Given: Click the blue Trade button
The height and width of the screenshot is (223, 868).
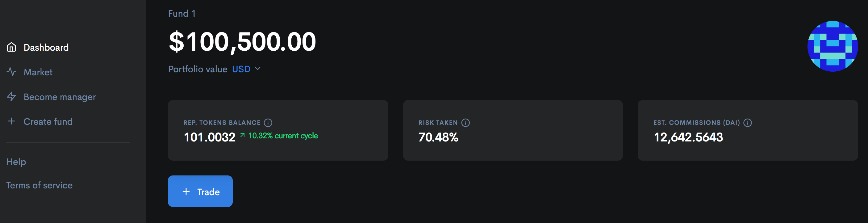Looking at the screenshot, I should click(200, 191).
